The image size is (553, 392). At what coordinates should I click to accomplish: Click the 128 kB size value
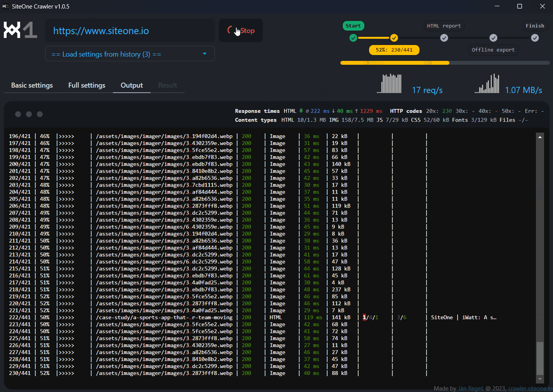point(341,268)
